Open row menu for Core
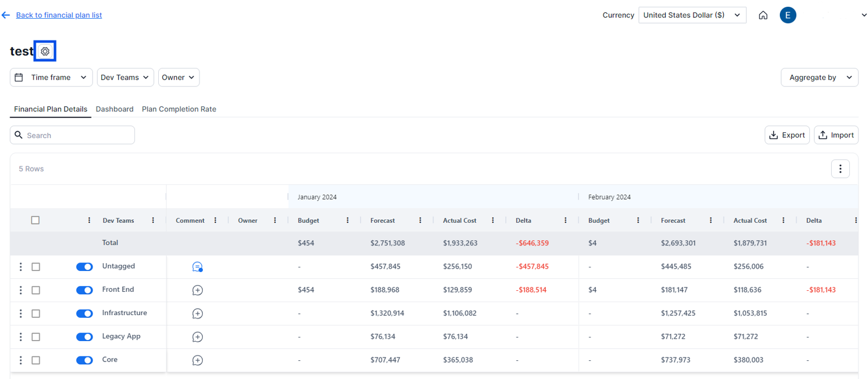868x379 pixels. coord(21,360)
